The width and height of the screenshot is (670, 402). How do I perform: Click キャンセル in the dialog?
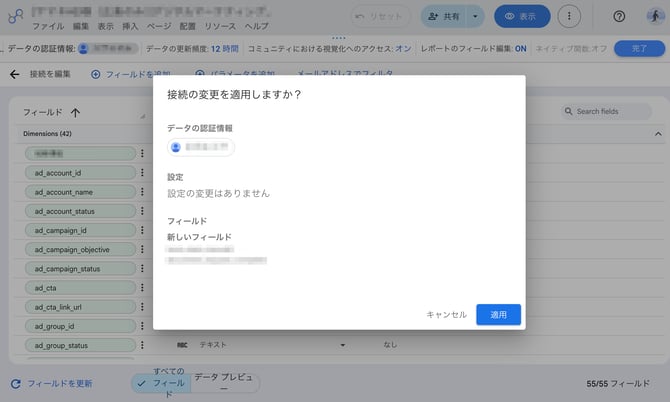click(x=446, y=314)
